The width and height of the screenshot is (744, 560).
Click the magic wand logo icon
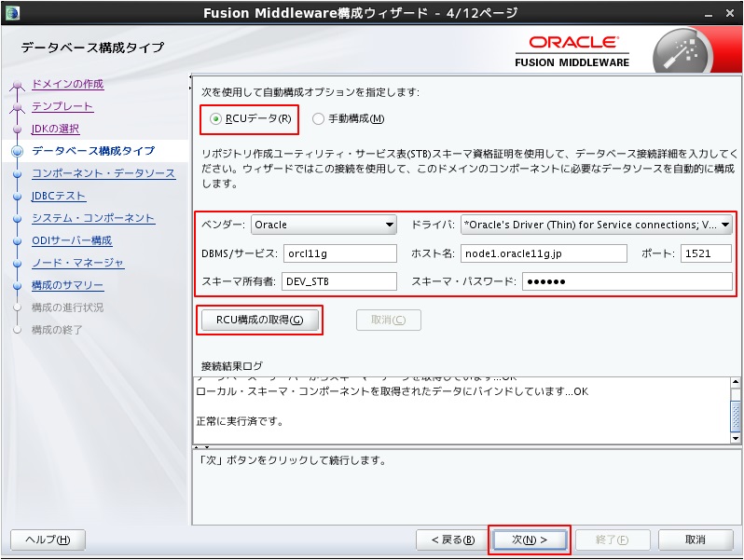coord(681,51)
